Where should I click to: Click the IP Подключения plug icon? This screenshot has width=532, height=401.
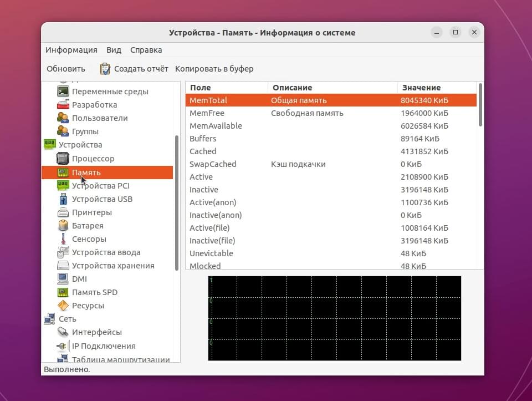point(62,346)
